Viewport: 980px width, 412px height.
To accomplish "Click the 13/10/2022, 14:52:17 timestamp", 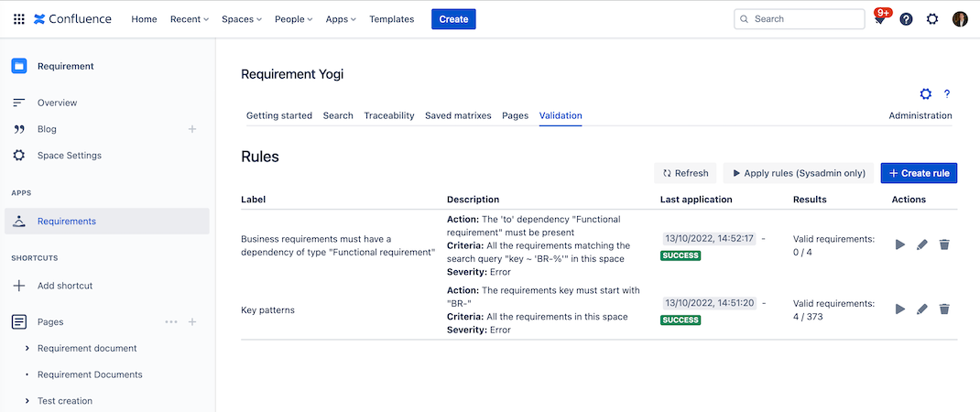I will [x=709, y=238].
